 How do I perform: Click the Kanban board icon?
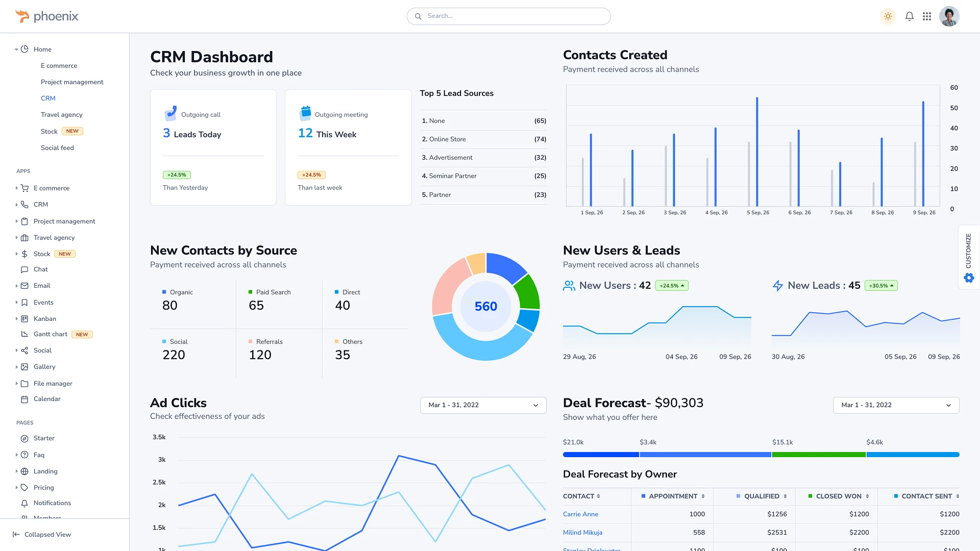click(x=24, y=319)
